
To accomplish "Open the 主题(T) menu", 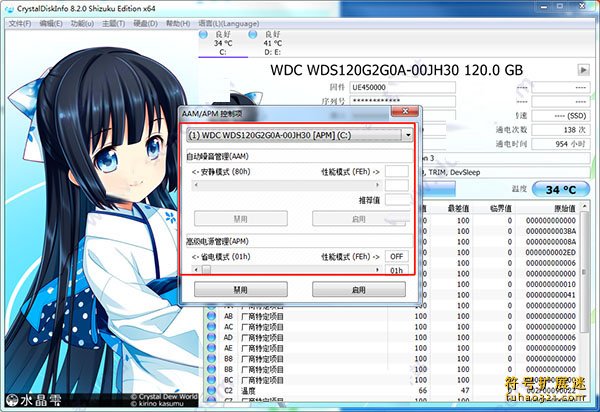I will (x=113, y=24).
